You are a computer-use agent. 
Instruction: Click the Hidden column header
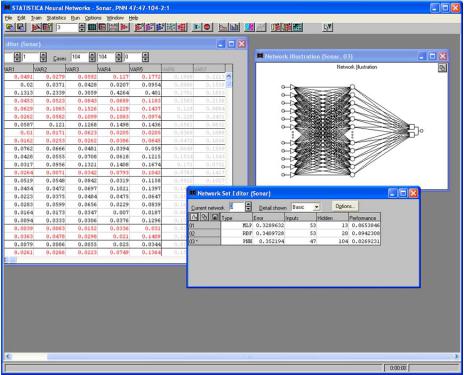[333, 218]
